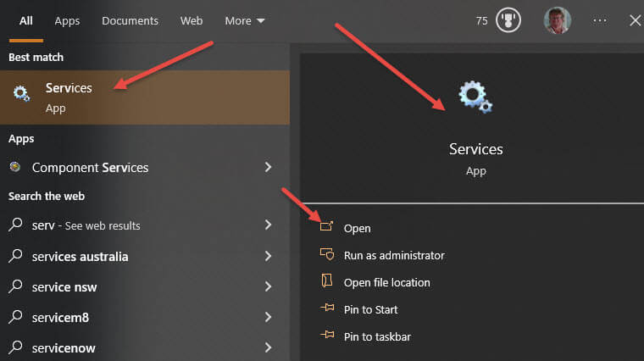Expand the Component Services chevron arrow
This screenshot has width=644, height=361.
point(269,167)
